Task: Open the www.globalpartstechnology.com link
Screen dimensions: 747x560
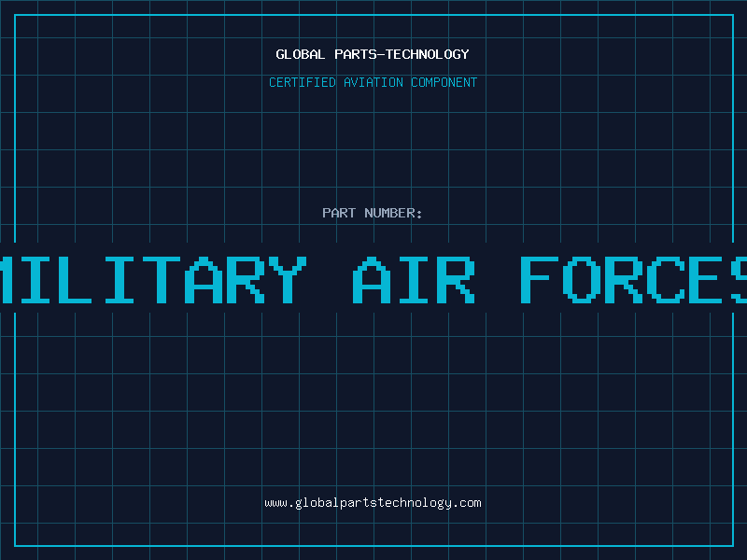Action: 373,503
